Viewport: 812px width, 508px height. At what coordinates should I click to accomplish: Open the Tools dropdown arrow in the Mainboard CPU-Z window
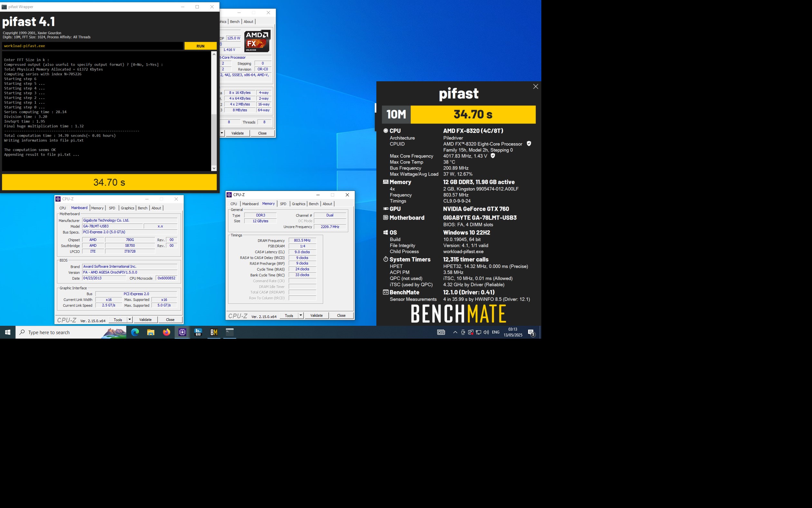click(130, 320)
